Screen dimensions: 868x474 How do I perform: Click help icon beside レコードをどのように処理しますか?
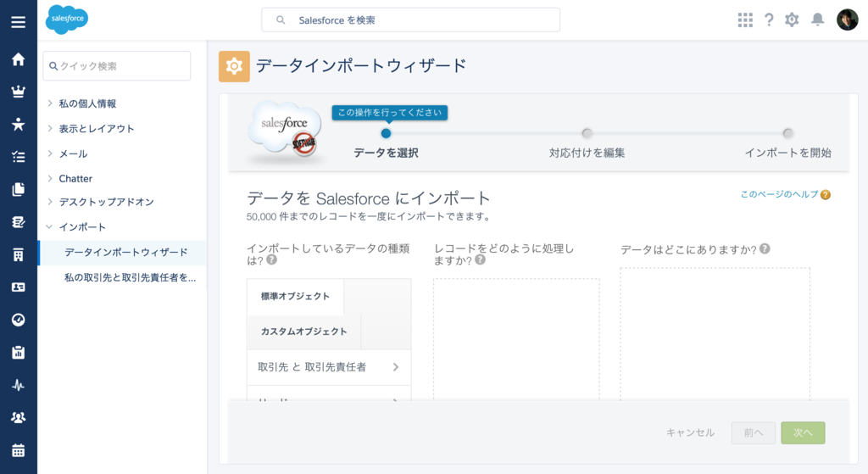480,259
